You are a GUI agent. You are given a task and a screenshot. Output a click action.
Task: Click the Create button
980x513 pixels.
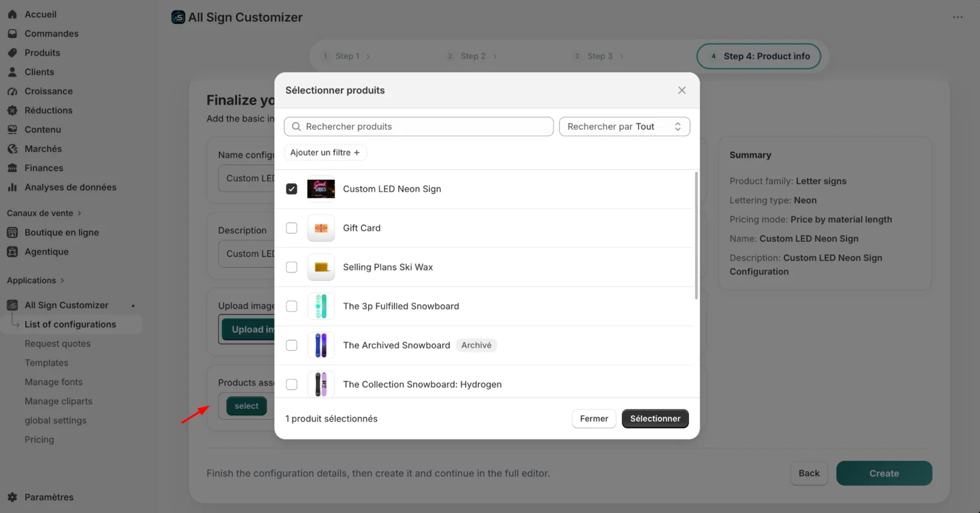click(884, 473)
